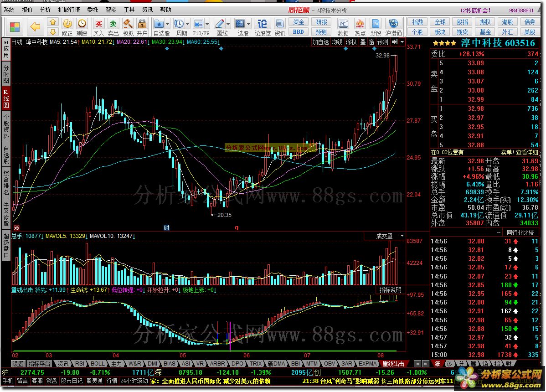Switch to the TRIX indicator tab
This screenshot has height=392, width=546.
pos(255,363)
